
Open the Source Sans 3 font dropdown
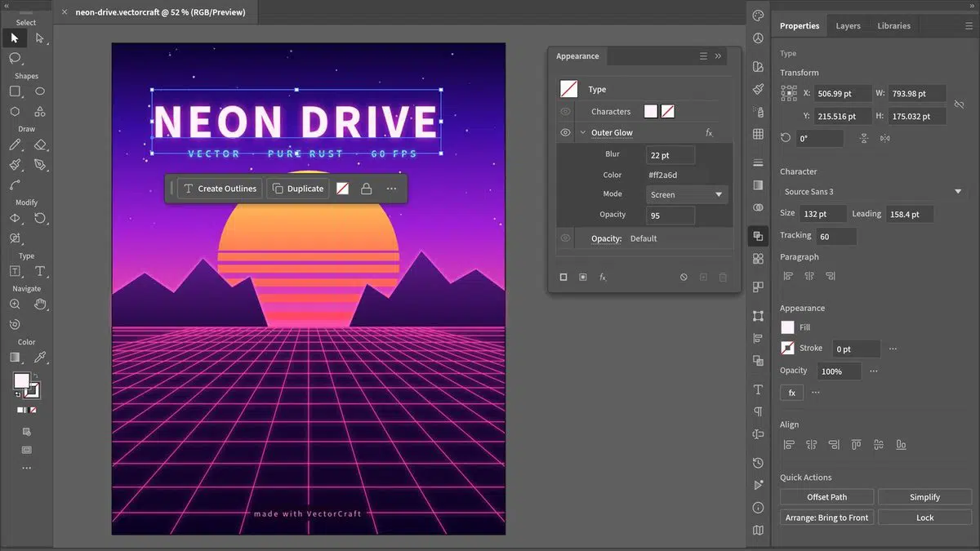point(873,192)
